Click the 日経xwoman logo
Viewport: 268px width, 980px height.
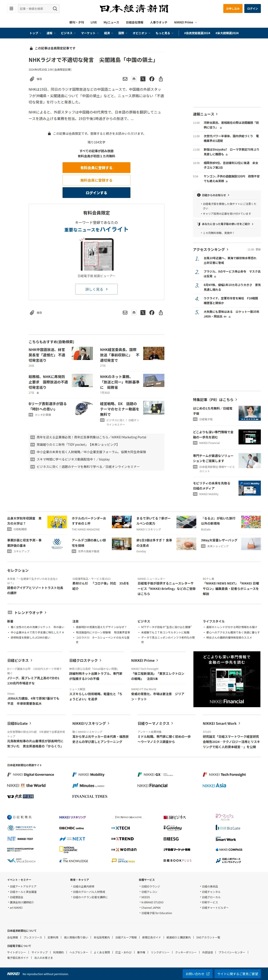click(x=124, y=850)
